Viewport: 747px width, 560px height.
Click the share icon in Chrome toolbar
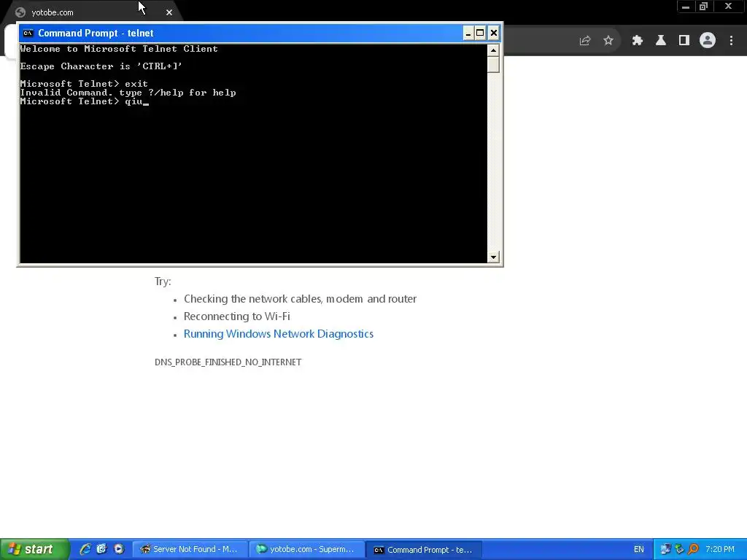coord(585,41)
